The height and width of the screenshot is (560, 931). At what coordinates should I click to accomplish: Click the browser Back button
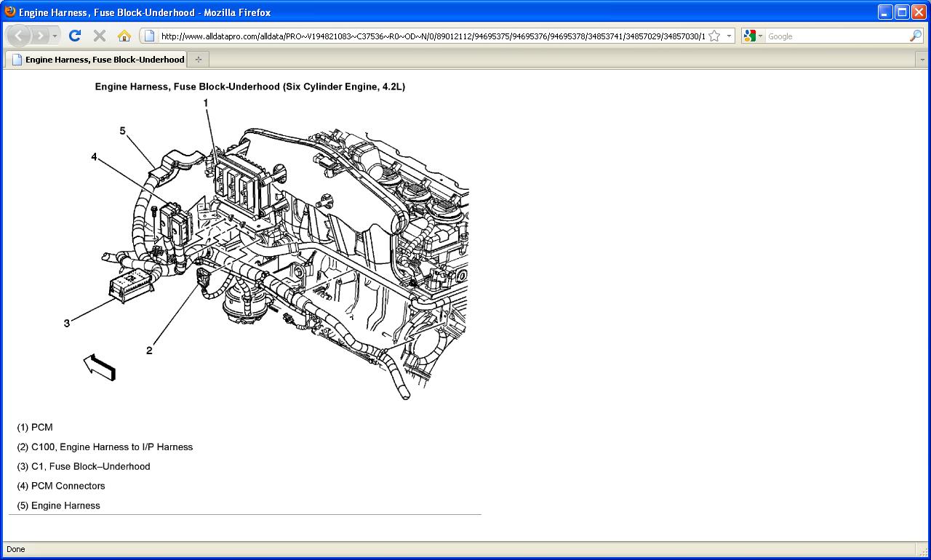pos(18,36)
